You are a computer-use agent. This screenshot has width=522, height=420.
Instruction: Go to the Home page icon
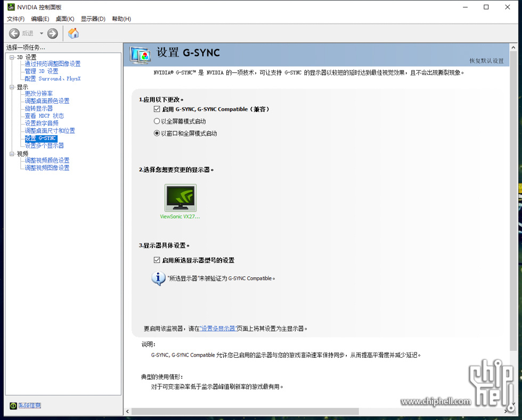pos(74,34)
